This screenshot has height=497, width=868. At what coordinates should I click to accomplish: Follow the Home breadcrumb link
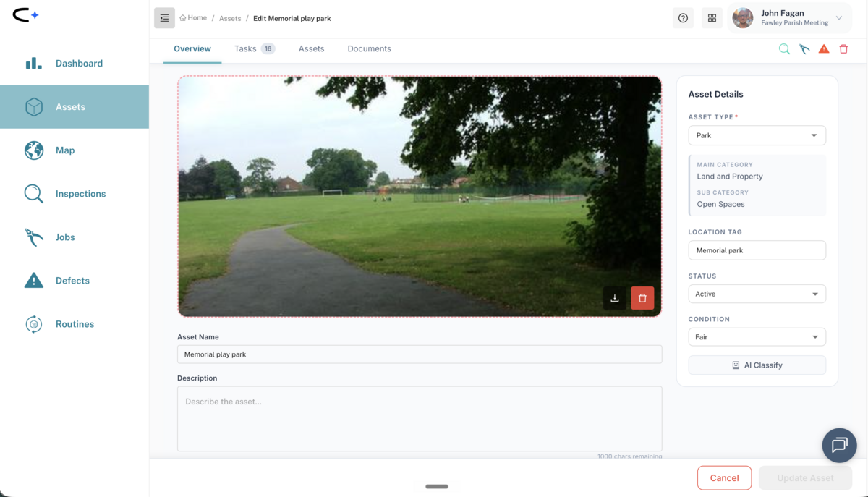[197, 18]
